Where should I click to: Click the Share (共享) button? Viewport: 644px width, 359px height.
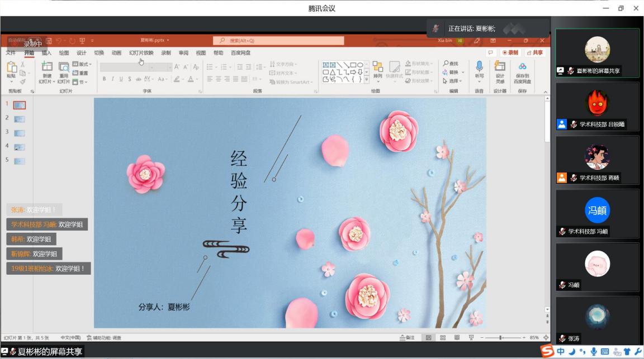coord(535,52)
